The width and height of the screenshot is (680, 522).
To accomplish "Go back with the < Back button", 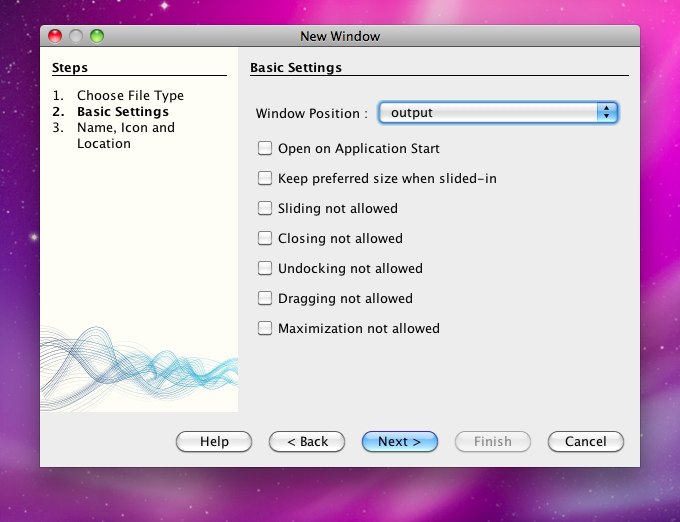I will pyautogui.click(x=307, y=441).
